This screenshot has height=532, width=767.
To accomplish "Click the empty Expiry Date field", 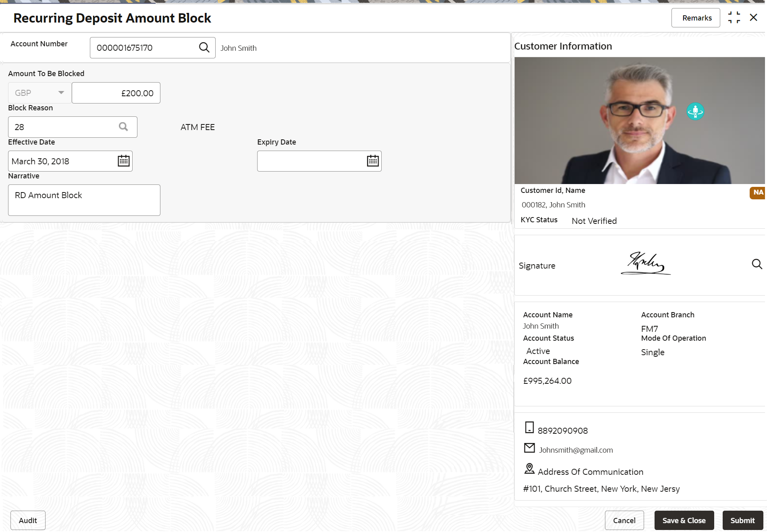I will click(x=319, y=161).
